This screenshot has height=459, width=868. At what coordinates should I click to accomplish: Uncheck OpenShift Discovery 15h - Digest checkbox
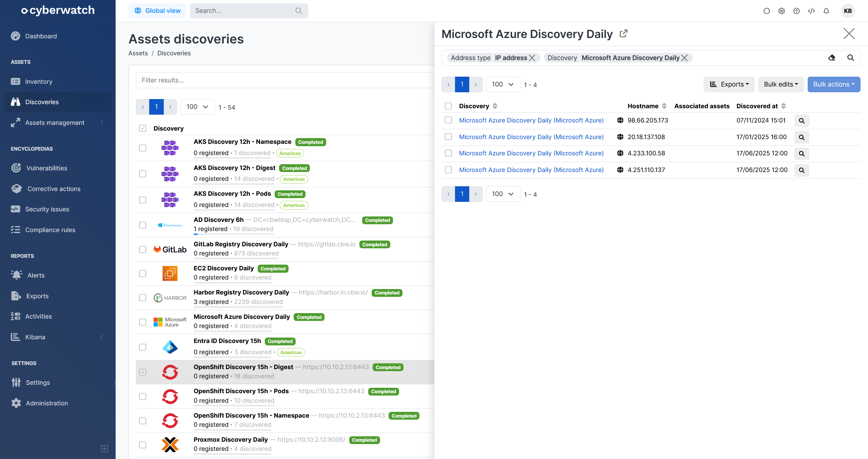[143, 372]
